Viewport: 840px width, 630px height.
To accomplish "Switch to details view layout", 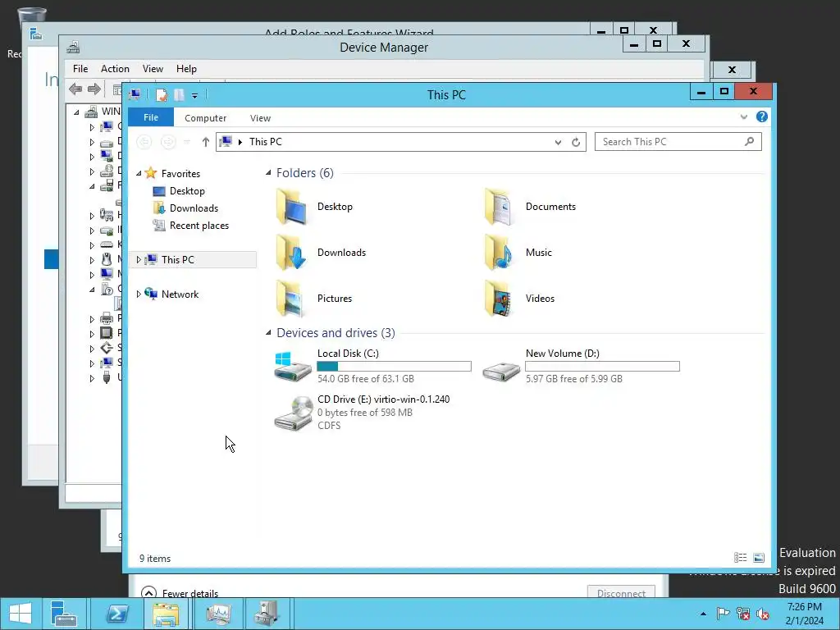I will point(741,558).
